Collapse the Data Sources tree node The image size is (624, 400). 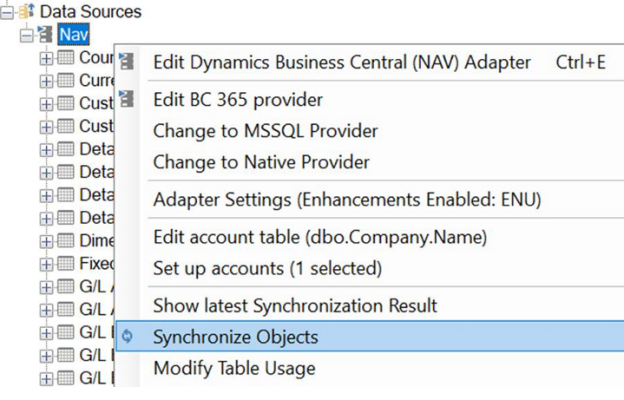[7, 13]
